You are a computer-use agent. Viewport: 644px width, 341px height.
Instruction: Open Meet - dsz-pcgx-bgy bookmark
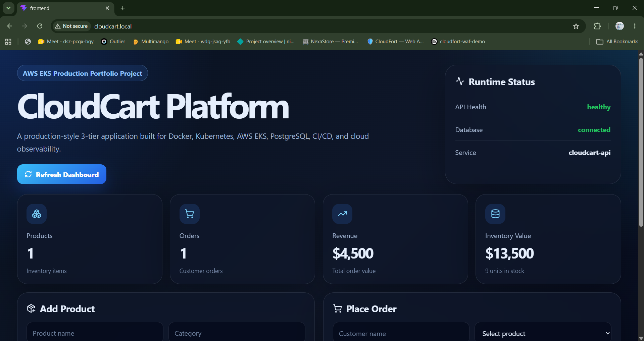click(x=66, y=42)
